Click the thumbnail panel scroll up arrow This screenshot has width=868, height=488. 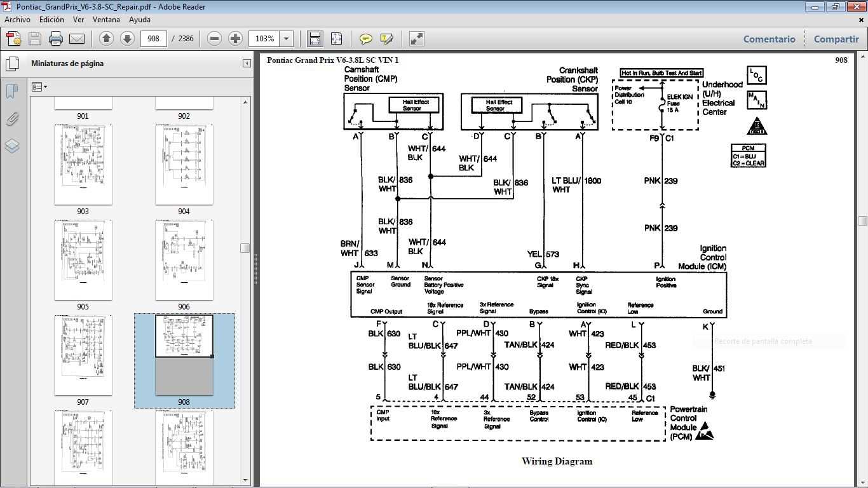(x=245, y=102)
